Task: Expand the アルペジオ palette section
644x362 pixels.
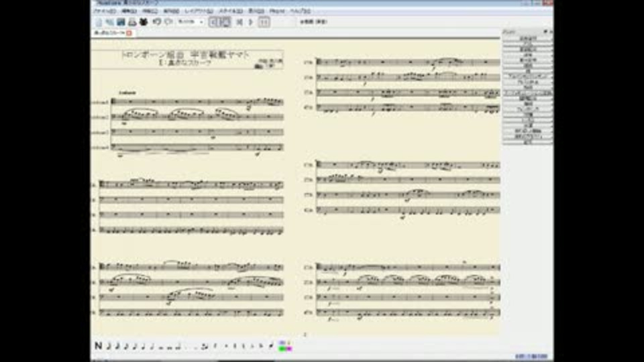Action: click(x=528, y=76)
